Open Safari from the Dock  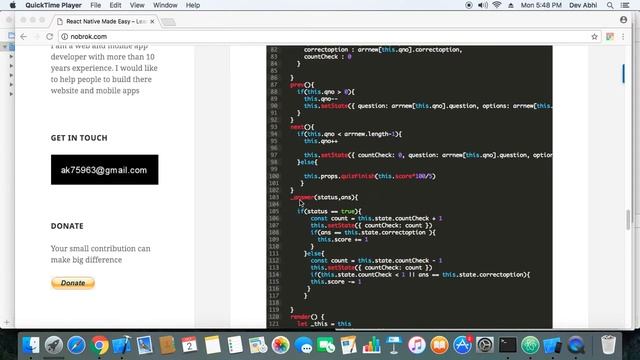(76, 345)
